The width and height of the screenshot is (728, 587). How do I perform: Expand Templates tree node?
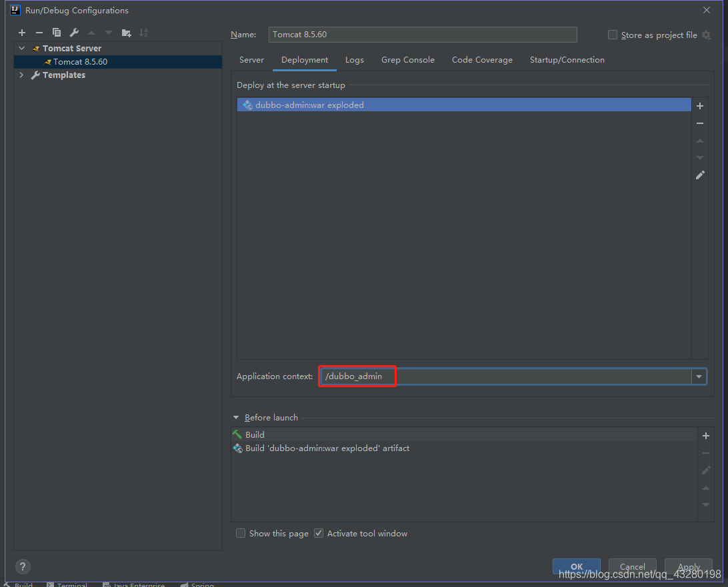click(x=22, y=75)
